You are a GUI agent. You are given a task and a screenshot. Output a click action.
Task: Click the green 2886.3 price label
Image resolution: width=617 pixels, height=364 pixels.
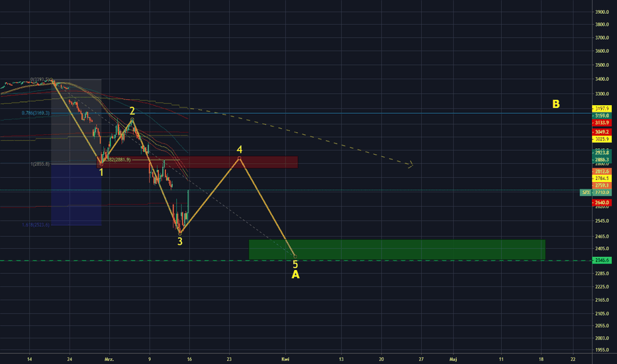click(602, 159)
